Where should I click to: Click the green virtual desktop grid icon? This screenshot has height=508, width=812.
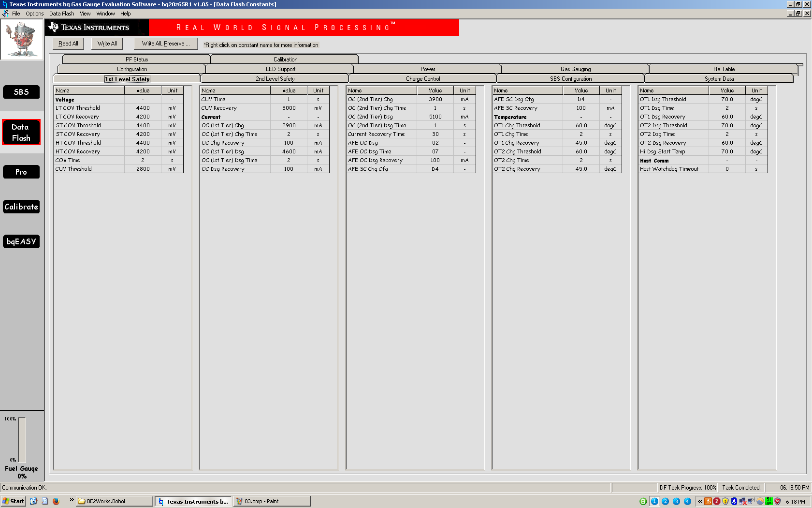[643, 501]
